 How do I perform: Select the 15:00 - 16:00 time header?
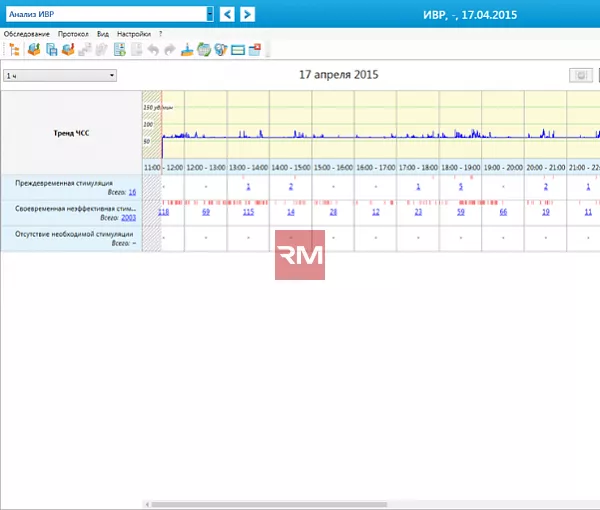333,168
